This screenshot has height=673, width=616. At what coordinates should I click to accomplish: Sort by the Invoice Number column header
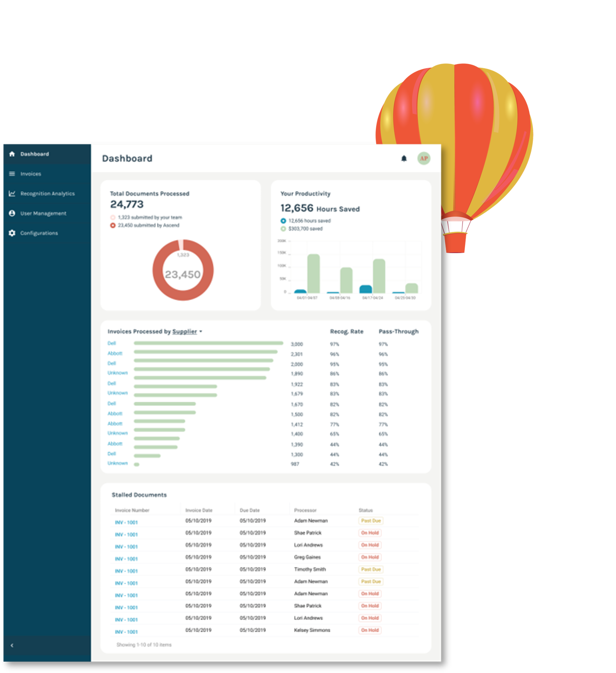[132, 510]
